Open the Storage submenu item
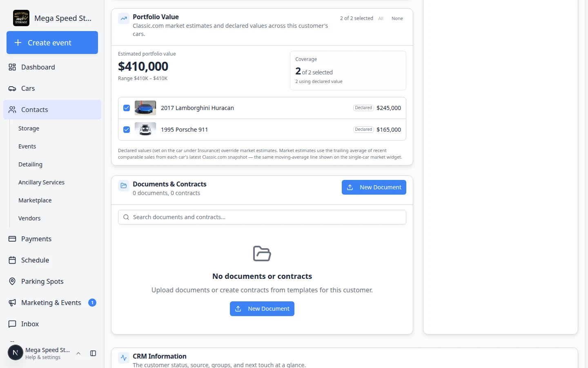The width and height of the screenshot is (588, 368). [29, 128]
